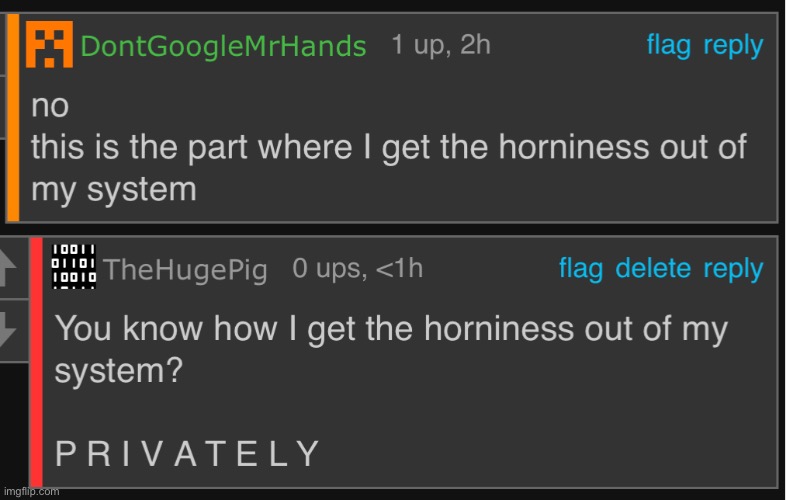Reply to TheHugePig's comment
The width and height of the screenshot is (786, 500).
(733, 268)
